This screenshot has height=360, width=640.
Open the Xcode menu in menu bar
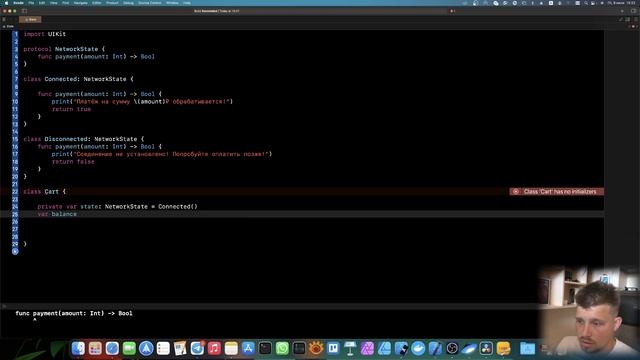point(18,3)
